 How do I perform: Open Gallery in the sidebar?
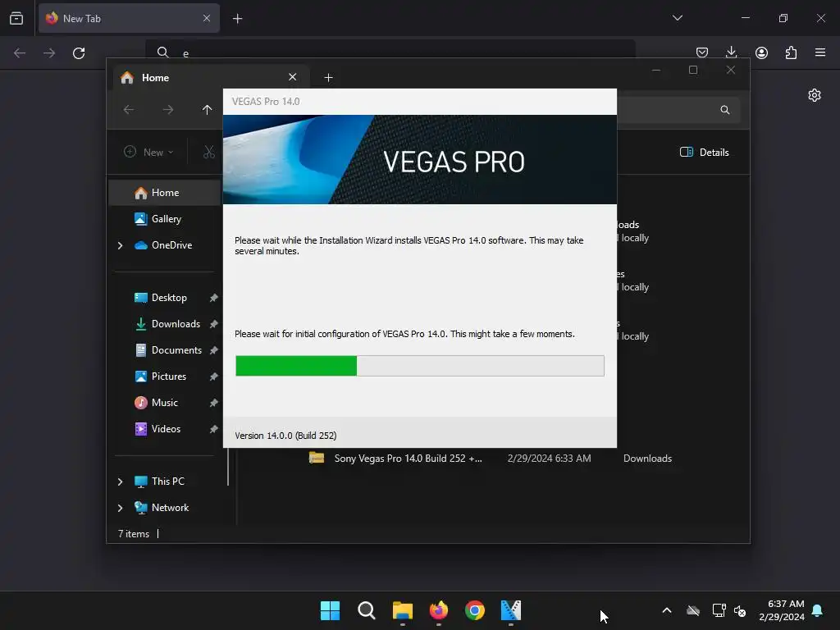tap(166, 219)
